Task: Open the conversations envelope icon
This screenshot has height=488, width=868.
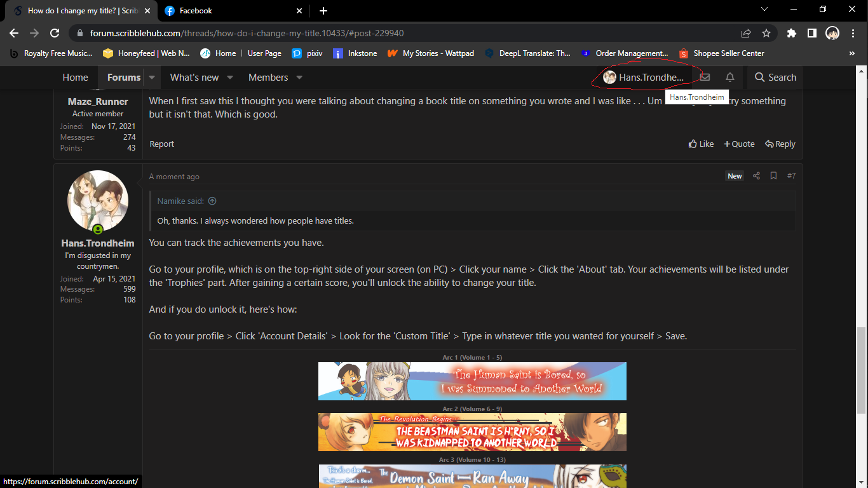Action: click(705, 77)
